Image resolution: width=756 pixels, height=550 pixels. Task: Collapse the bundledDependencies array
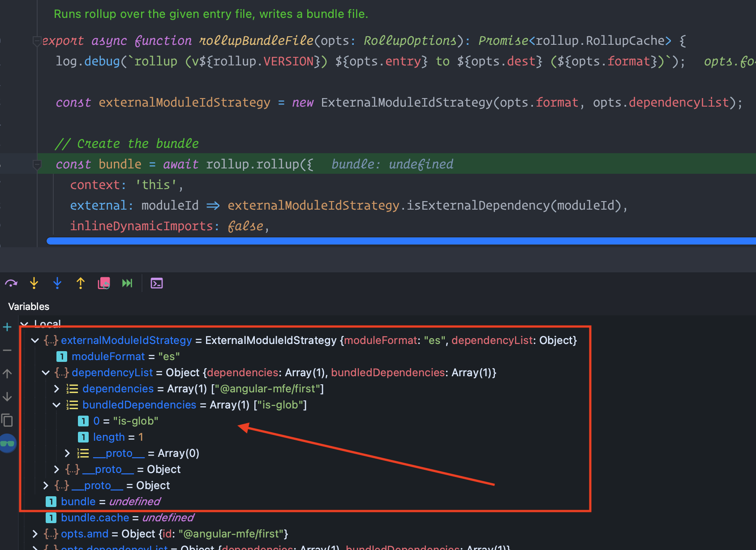coord(56,404)
